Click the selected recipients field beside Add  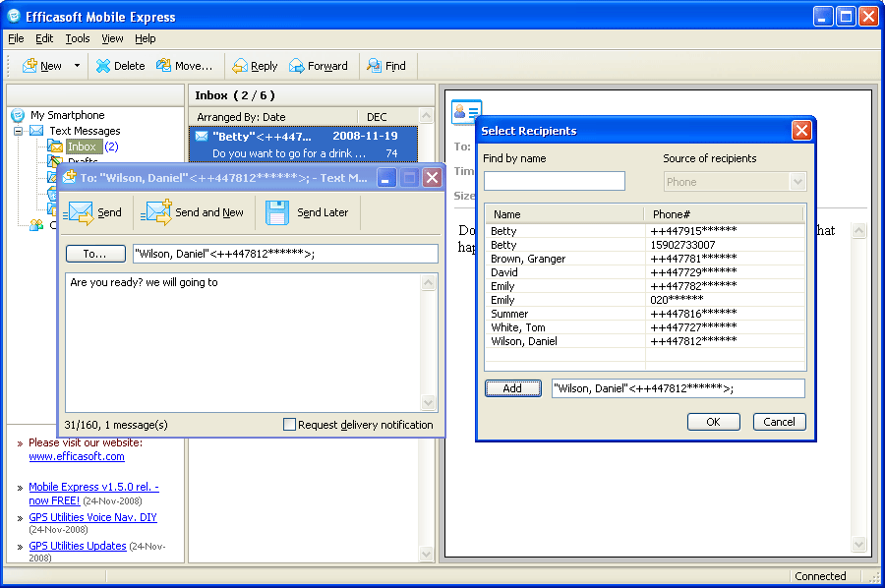point(678,388)
